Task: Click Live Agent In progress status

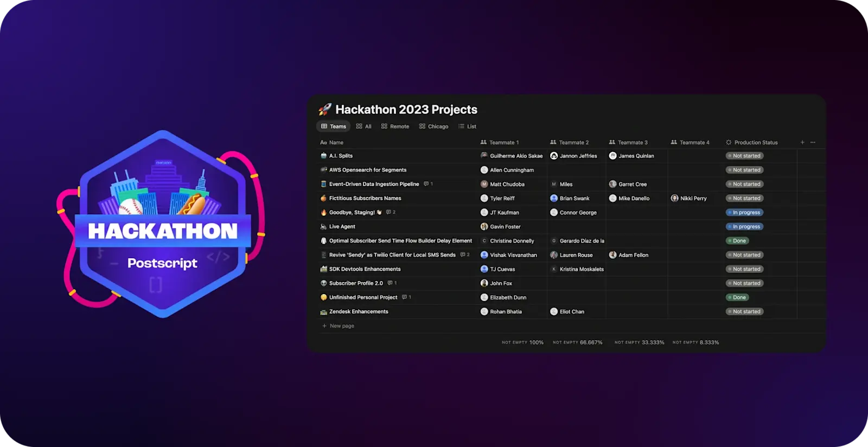Action: pos(745,226)
